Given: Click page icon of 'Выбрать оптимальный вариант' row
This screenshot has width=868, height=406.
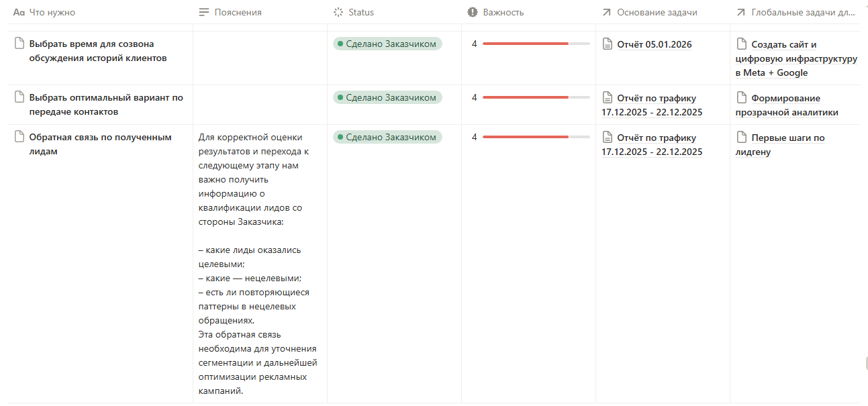Looking at the screenshot, I should coord(19,97).
